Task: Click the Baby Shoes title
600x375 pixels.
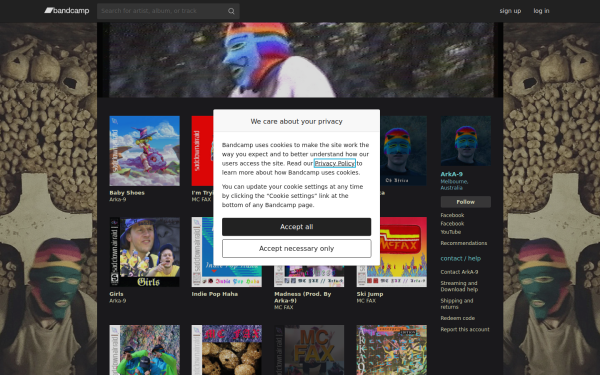Action: click(x=127, y=193)
